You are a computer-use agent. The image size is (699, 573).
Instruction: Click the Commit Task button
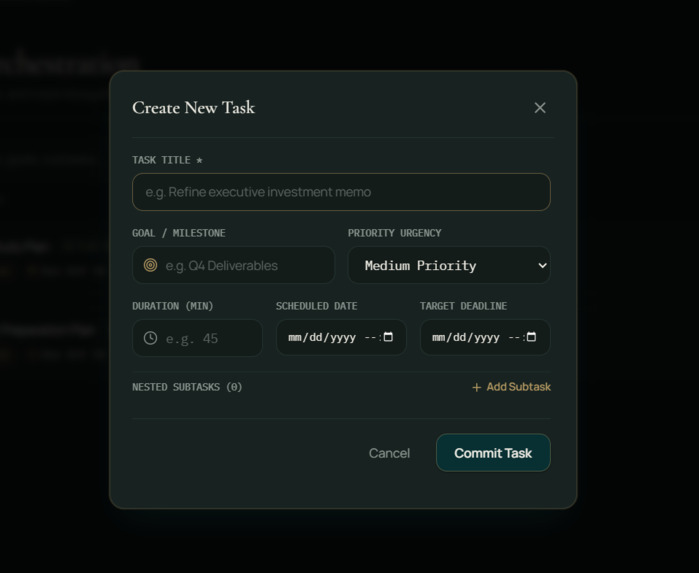tap(493, 453)
